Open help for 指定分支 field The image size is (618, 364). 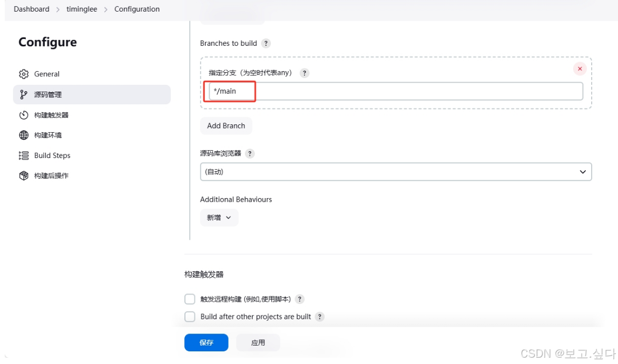click(x=305, y=73)
